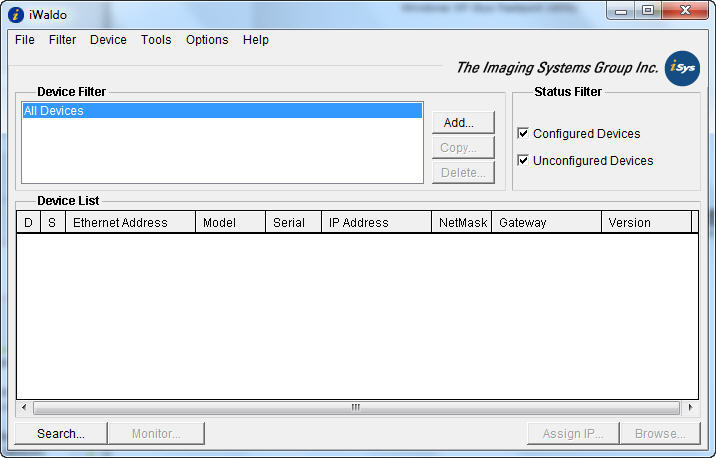Open the Tools menu
The height and width of the screenshot is (458, 716).
(x=156, y=40)
